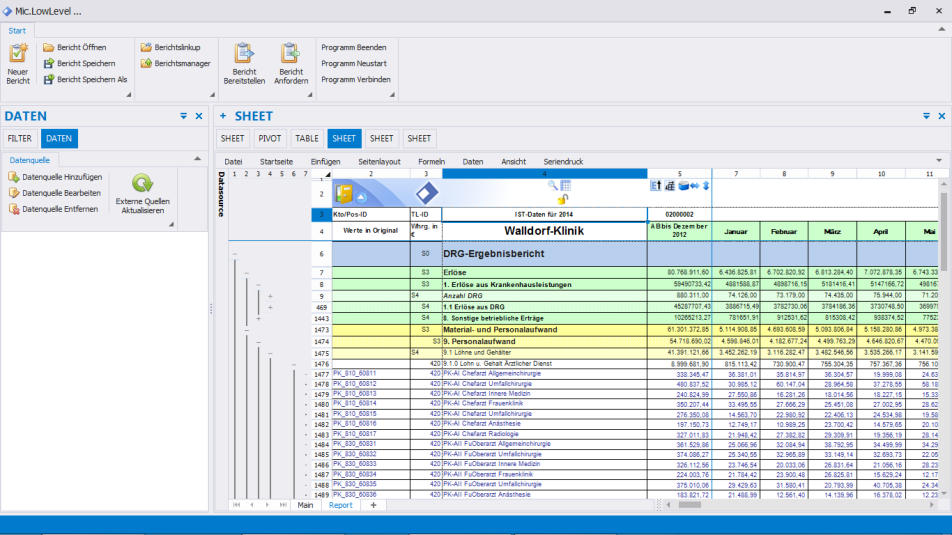Click the Bericht Anfordern icon

pyautogui.click(x=290, y=54)
